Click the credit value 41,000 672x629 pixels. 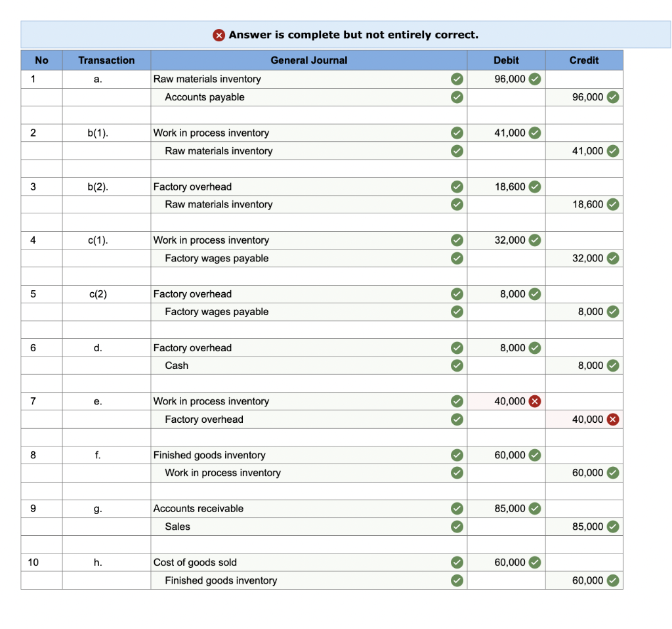pos(587,151)
